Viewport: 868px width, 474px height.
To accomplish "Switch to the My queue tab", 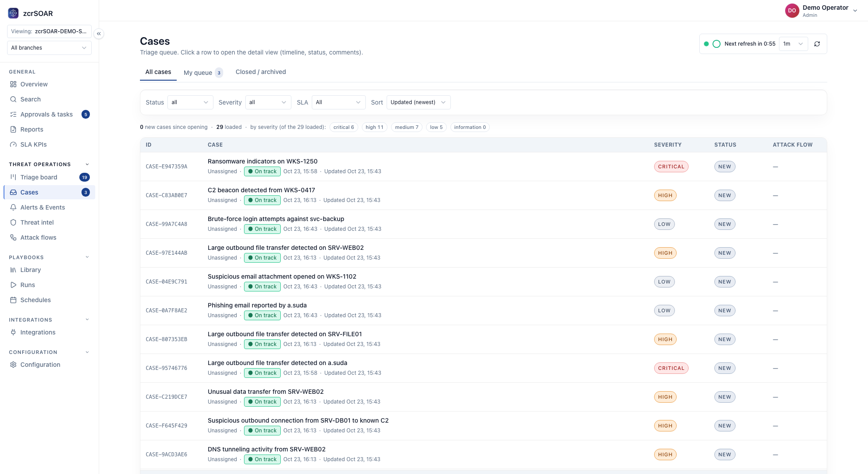I will [x=203, y=73].
